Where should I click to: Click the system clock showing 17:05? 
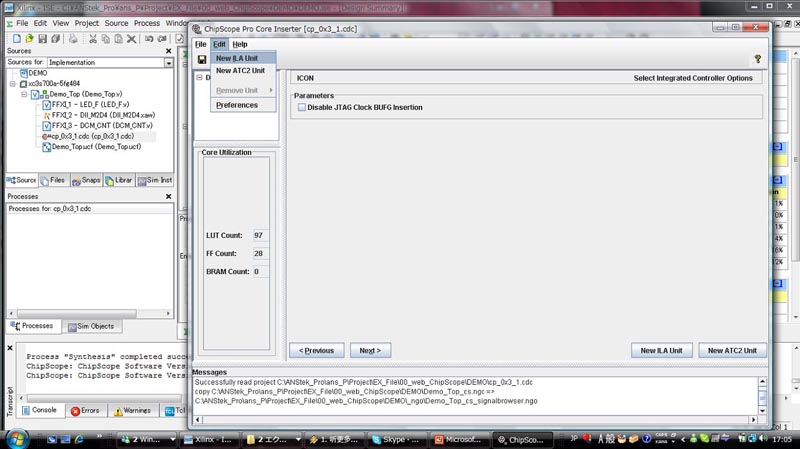[x=782, y=439]
